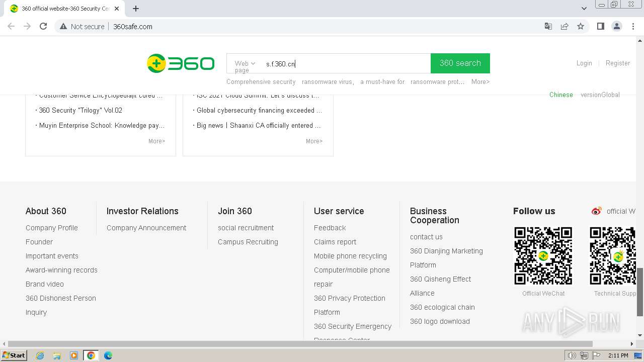Viewport: 644px width, 362px height.
Task: Expand More> hot search suggestions
Action: (x=480, y=81)
